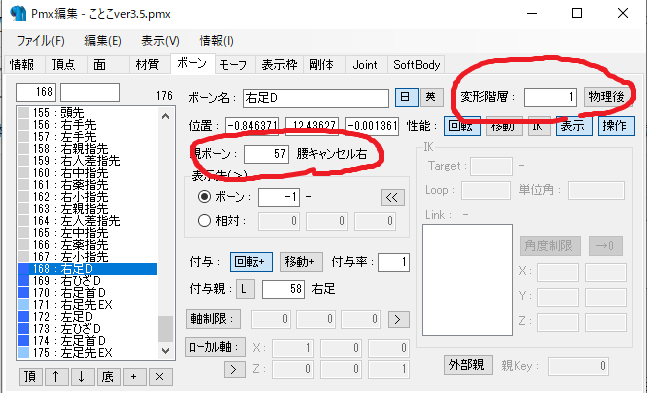
Task: Toggle the 移動+ movement append button
Action: [x=301, y=262]
